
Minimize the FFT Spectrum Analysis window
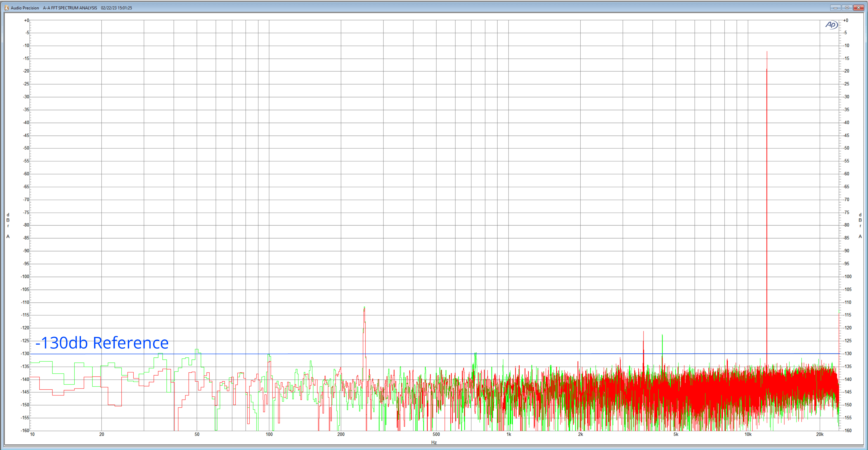(x=835, y=8)
